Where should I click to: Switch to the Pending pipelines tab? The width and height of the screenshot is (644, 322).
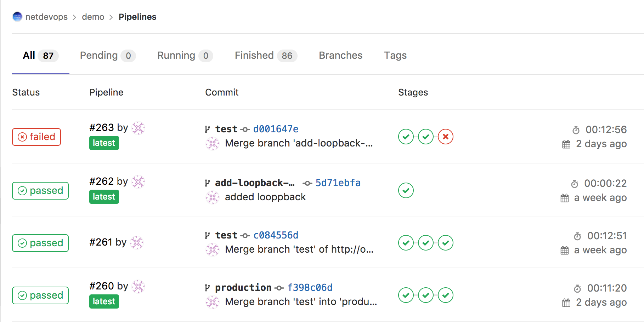(107, 56)
